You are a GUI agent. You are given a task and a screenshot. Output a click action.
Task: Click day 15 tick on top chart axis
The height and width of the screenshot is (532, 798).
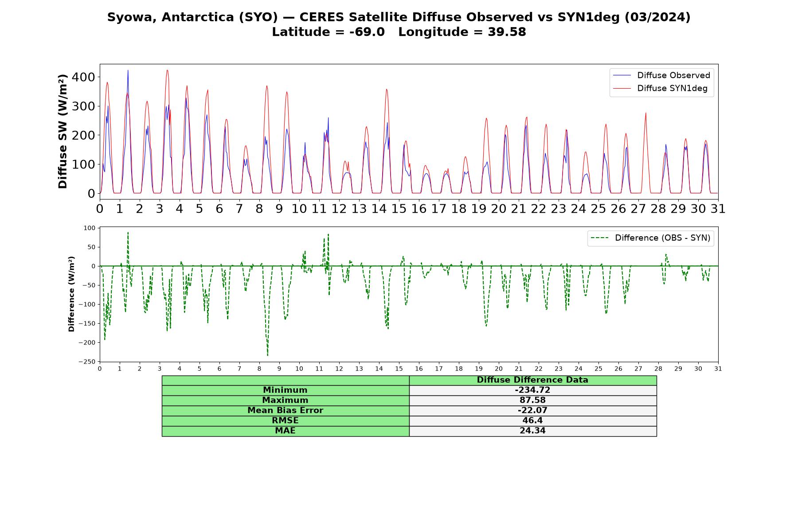click(x=399, y=209)
